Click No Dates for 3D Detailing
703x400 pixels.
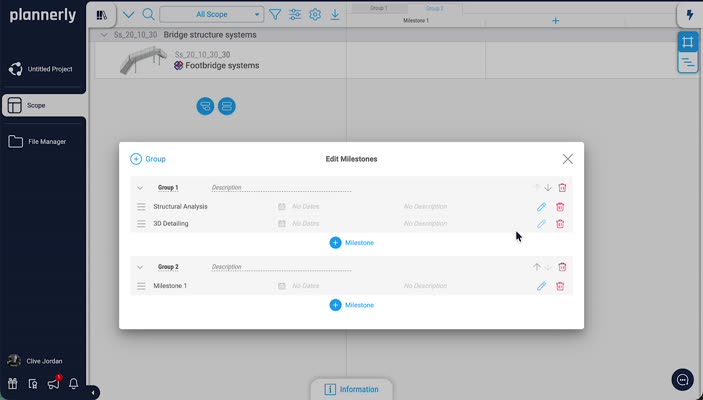[306, 224]
